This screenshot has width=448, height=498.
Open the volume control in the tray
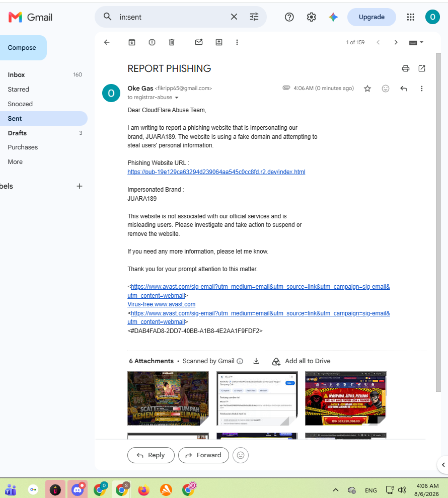click(x=402, y=490)
